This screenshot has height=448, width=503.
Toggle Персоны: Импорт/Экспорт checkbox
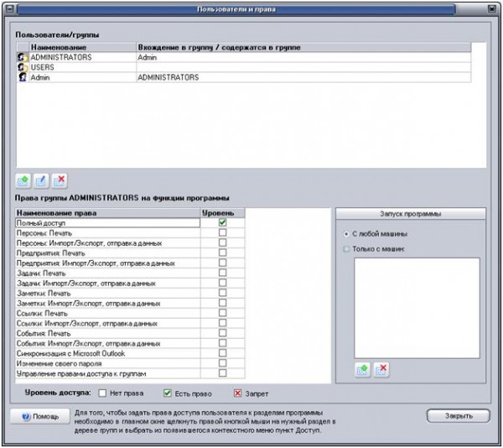223,242
